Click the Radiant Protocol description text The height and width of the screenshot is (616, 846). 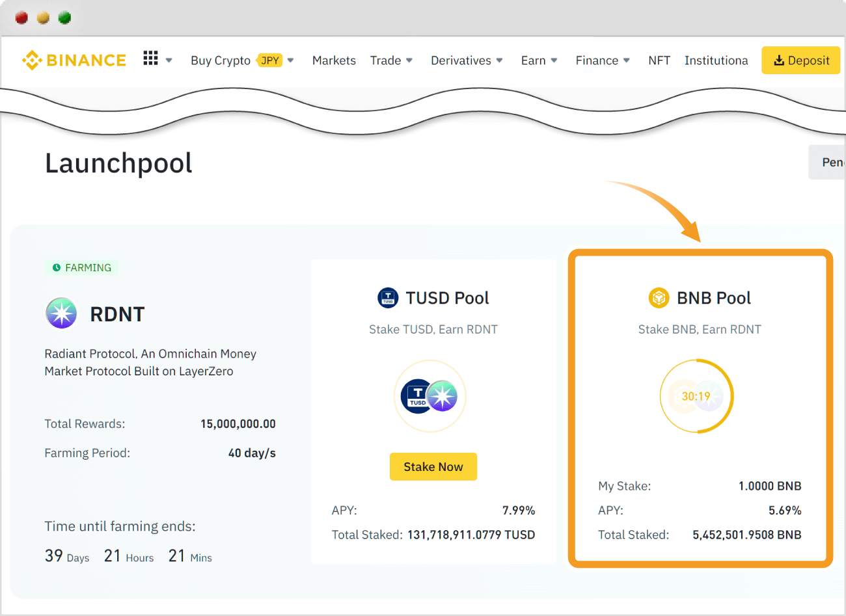150,362
